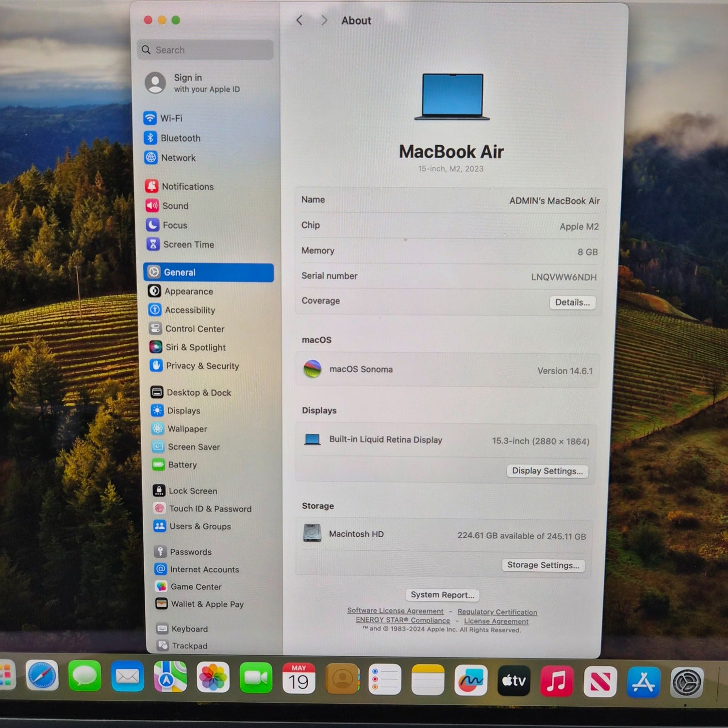728x728 pixels.
Task: Open Mail from the Dock
Action: tap(127, 676)
